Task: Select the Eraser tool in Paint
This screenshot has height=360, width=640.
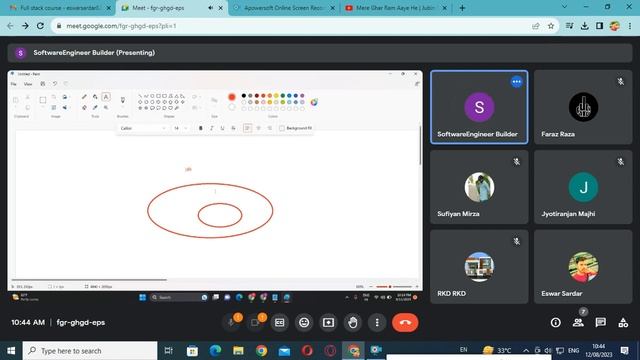Action: click(x=84, y=107)
